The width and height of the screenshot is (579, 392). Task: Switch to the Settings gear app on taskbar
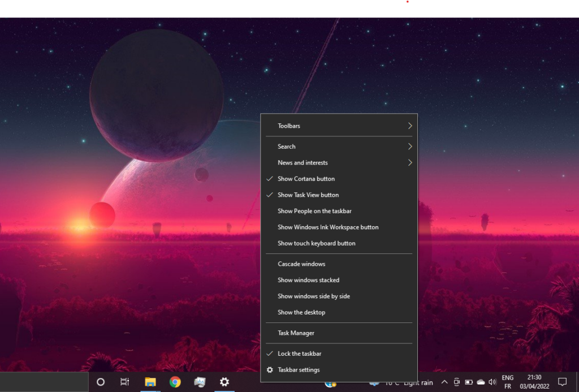[224, 382]
